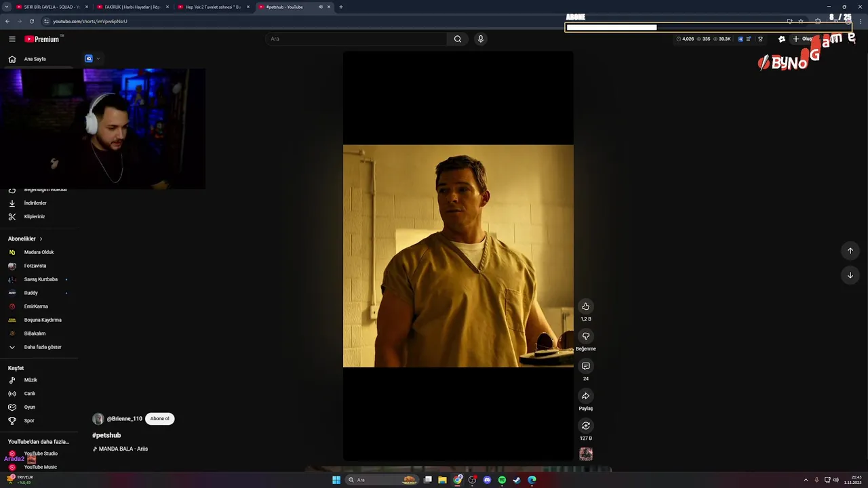Switch to Hep Yek 2 Tuvalet tab

coord(213,7)
